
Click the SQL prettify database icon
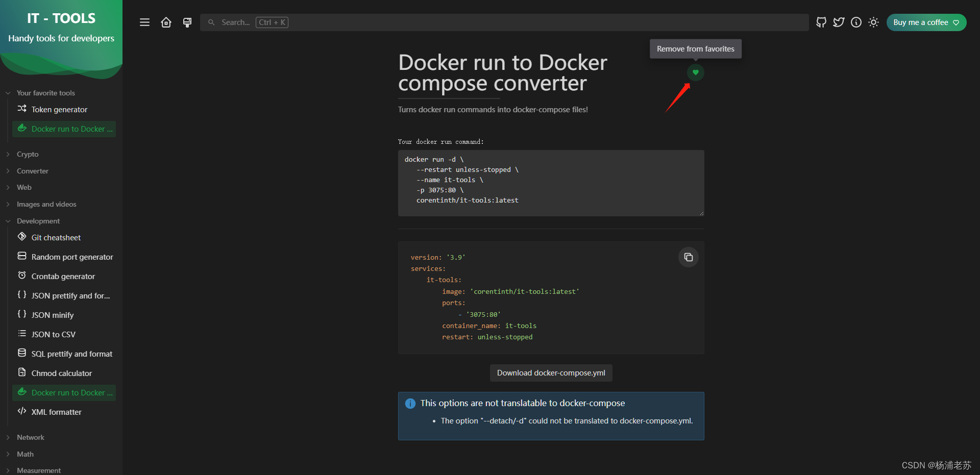tap(22, 353)
